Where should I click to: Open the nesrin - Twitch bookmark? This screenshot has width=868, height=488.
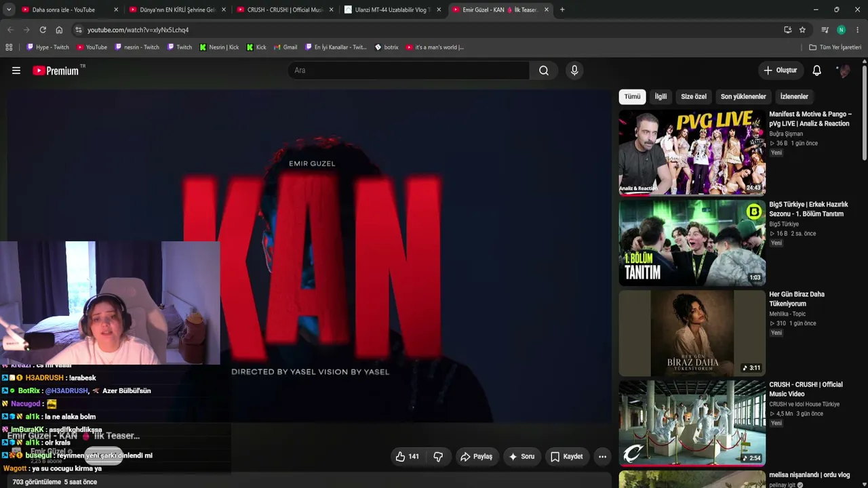pyautogui.click(x=137, y=47)
